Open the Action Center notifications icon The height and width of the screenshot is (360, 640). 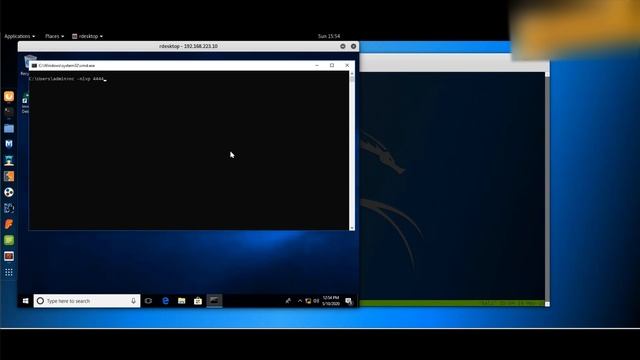click(349, 301)
